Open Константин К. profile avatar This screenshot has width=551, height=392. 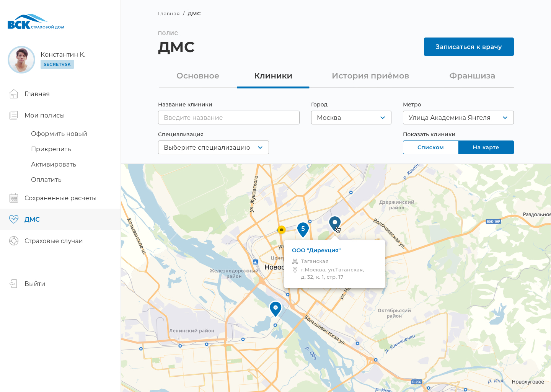point(21,60)
